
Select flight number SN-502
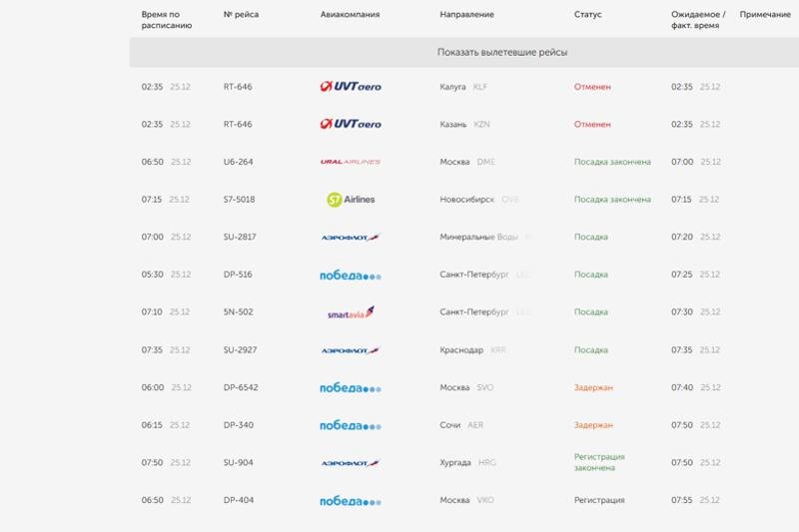[x=239, y=312]
